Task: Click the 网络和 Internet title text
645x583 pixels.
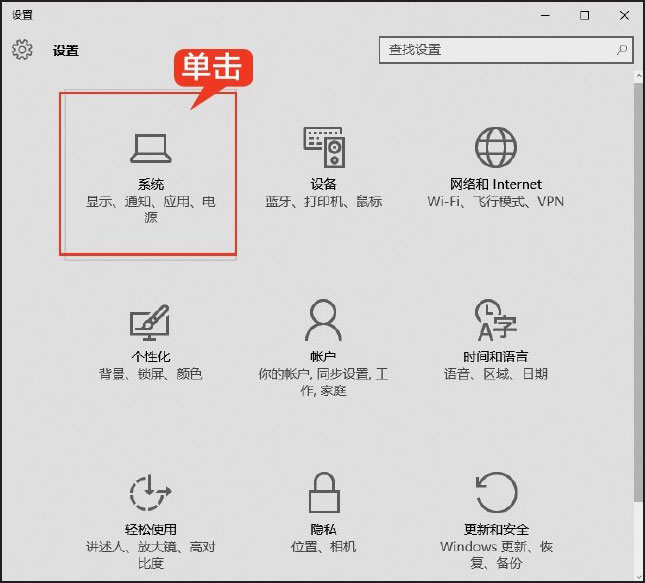Action: (x=496, y=184)
